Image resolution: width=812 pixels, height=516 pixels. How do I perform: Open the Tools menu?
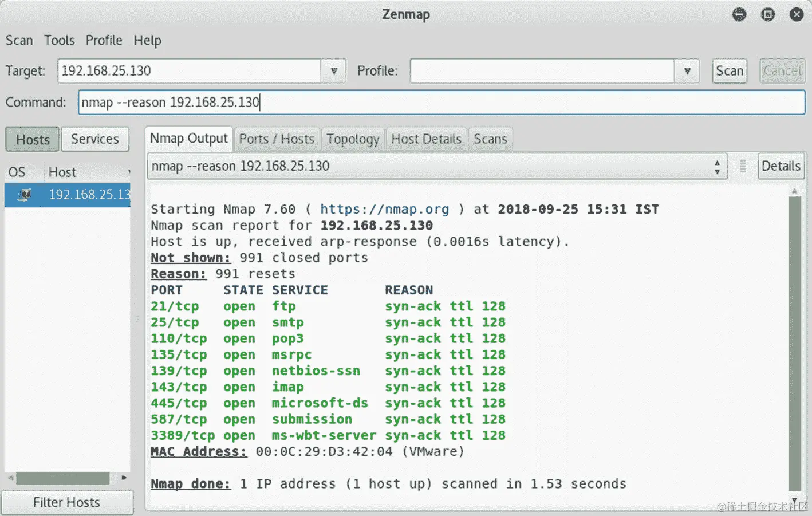pyautogui.click(x=59, y=40)
